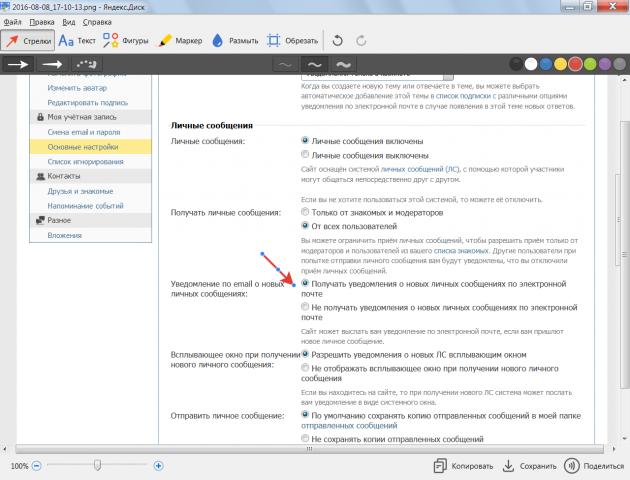Click the Сохранить save button
The image size is (630, 480).
coord(530,466)
